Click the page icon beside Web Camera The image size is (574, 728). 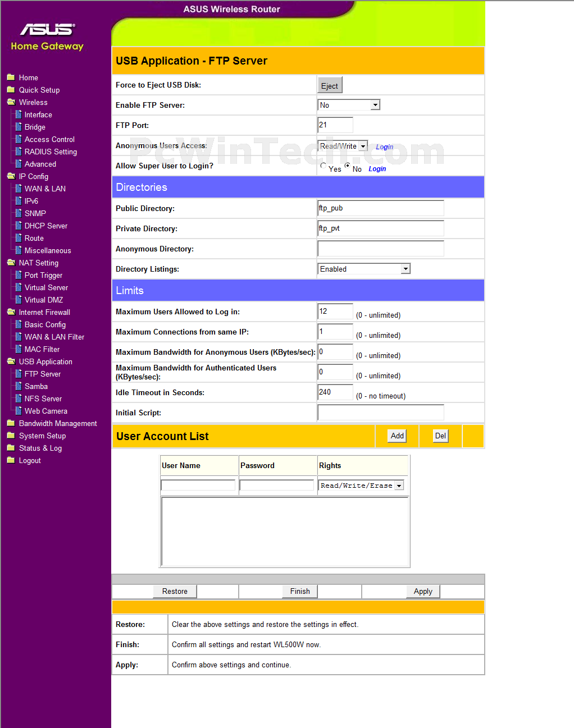(19, 411)
